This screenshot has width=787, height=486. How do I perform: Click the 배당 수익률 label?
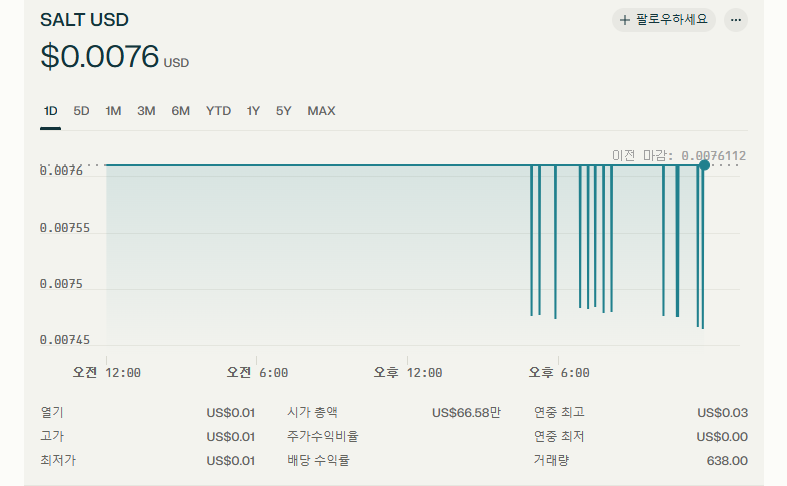318,460
